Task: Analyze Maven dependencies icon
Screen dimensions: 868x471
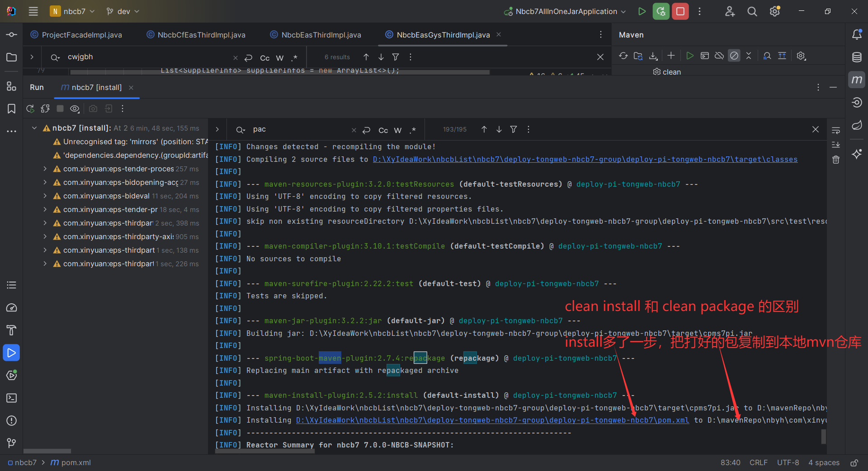Action: pyautogui.click(x=767, y=56)
